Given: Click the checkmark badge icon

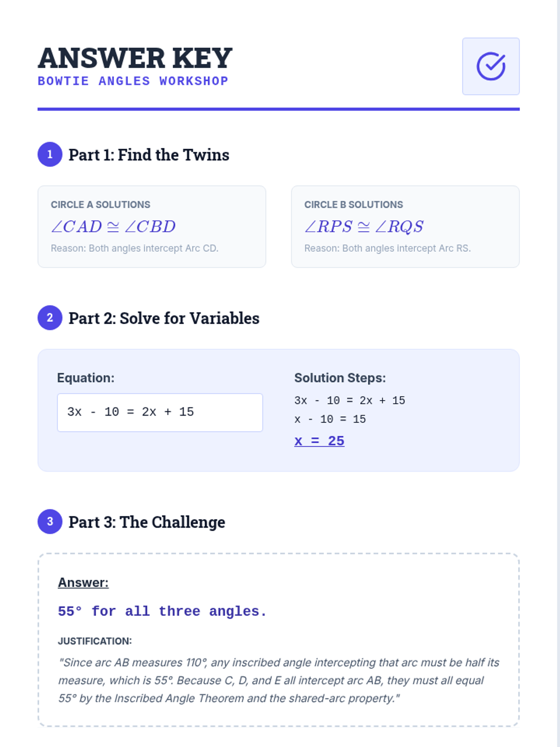Looking at the screenshot, I should 490,66.
